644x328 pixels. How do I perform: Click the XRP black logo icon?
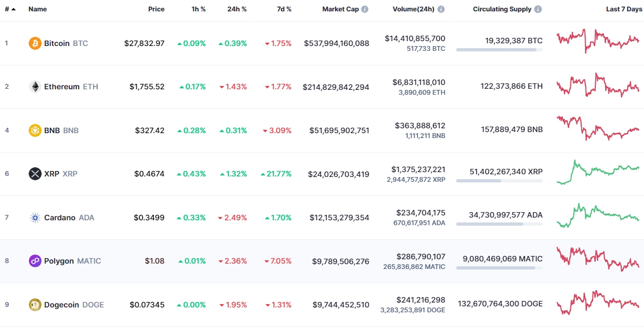click(x=35, y=174)
